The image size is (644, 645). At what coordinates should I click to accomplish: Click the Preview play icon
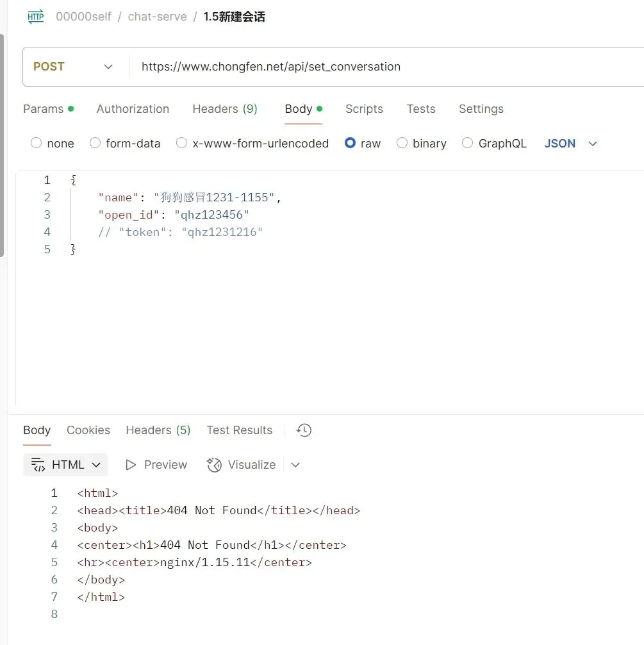coord(131,465)
